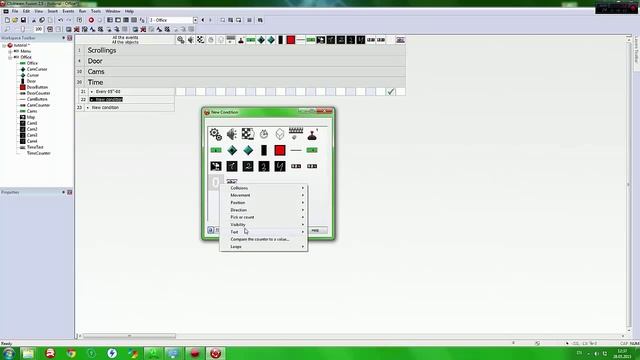Open the Insert menu

(x=53, y=11)
